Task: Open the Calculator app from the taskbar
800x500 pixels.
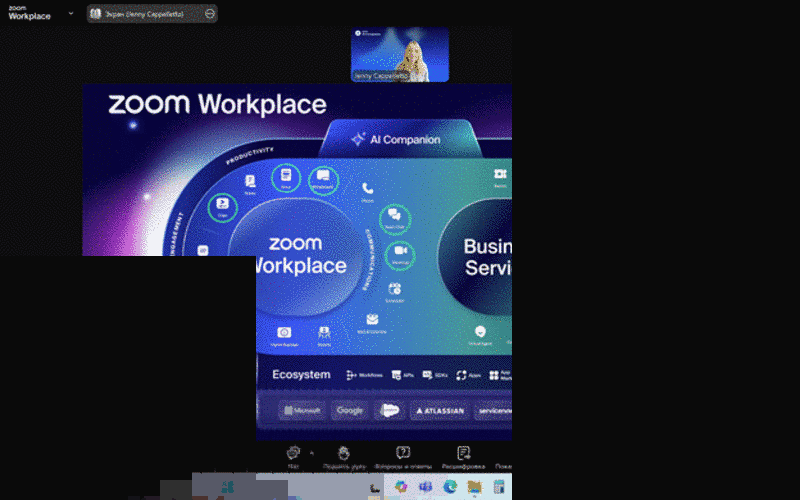Action: tap(499, 487)
